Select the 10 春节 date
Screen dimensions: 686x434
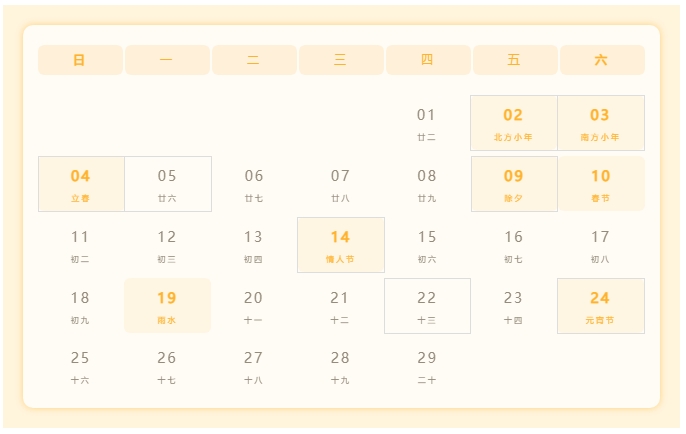600,184
